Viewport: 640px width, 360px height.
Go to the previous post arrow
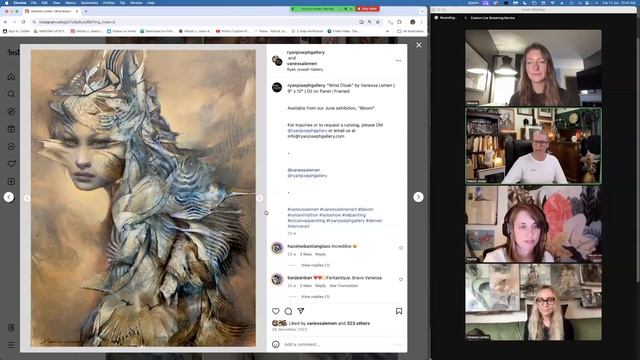(x=9, y=197)
